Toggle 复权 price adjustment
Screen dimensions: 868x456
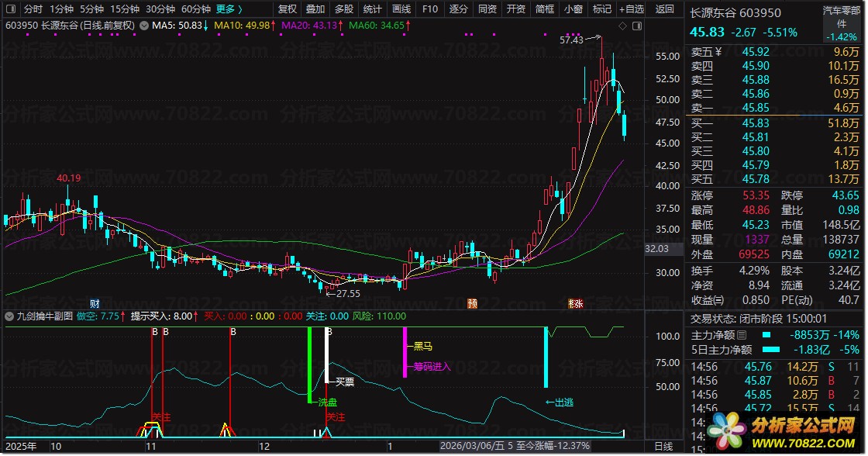pyautogui.click(x=288, y=9)
